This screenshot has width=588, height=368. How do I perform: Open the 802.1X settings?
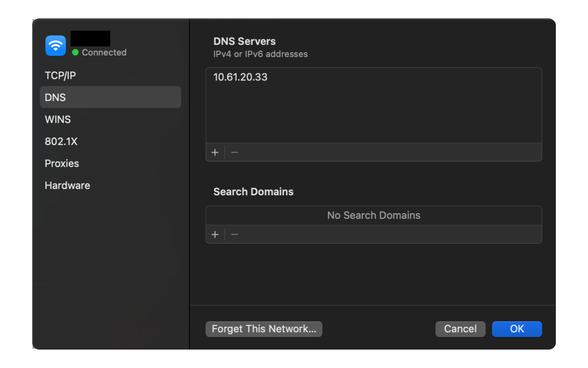[61, 141]
